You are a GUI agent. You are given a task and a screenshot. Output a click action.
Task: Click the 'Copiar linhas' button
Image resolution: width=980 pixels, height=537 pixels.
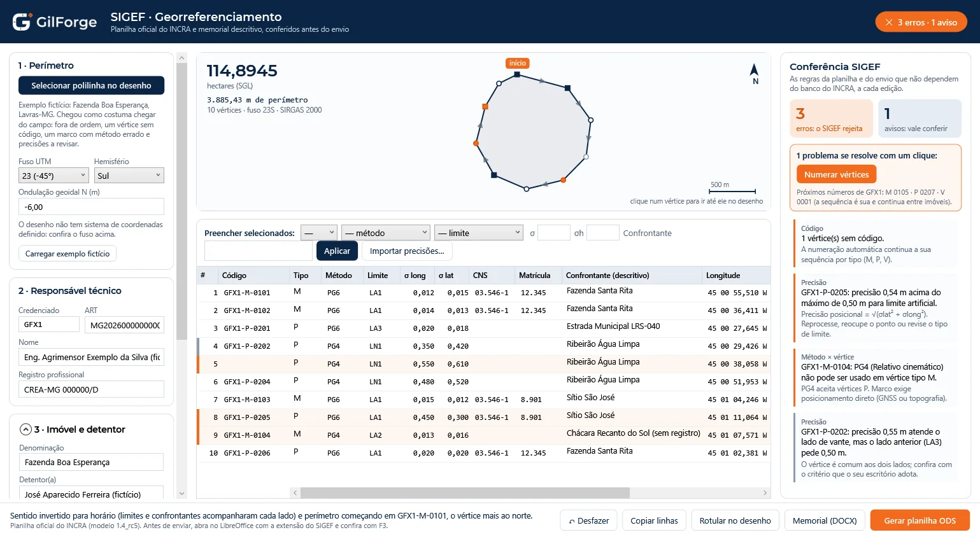[654, 520]
